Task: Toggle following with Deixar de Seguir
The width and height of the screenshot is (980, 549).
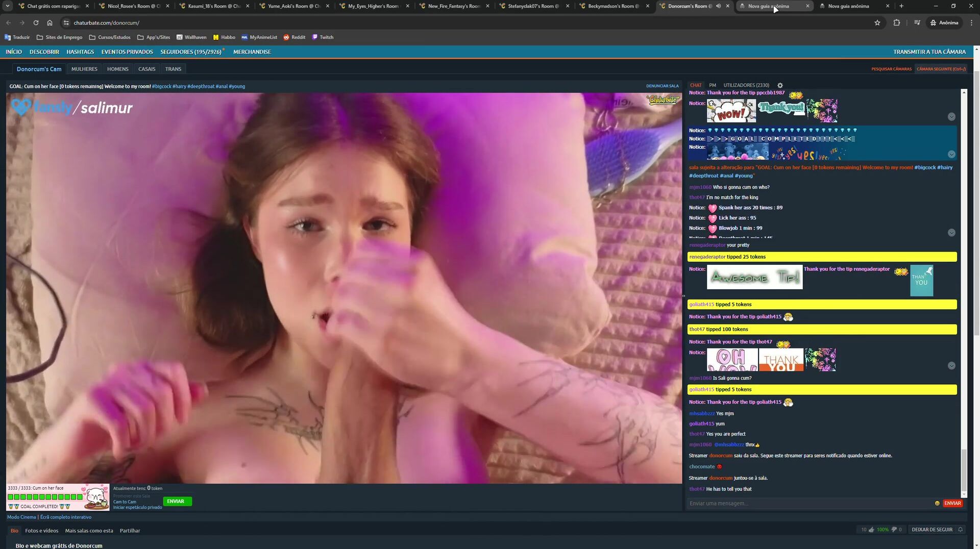Action: [x=932, y=530]
